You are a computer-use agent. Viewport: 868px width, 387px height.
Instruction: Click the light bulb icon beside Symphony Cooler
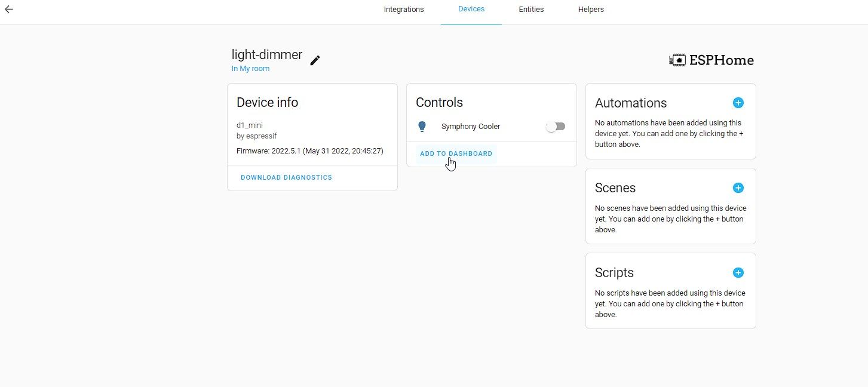pyautogui.click(x=422, y=126)
